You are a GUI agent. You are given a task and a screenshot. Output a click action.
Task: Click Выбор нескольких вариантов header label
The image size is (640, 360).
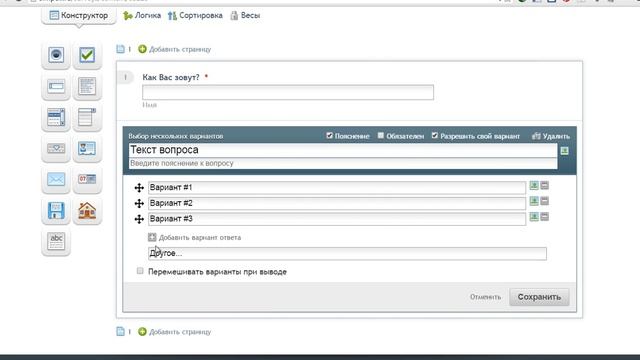176,136
